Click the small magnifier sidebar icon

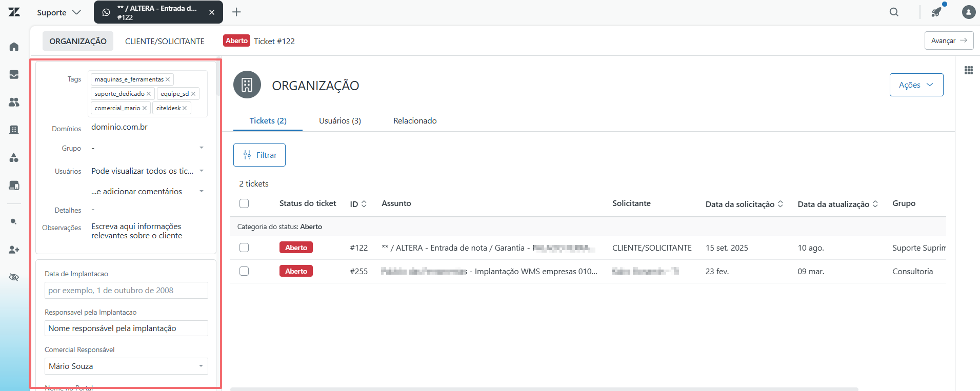coord(14,221)
